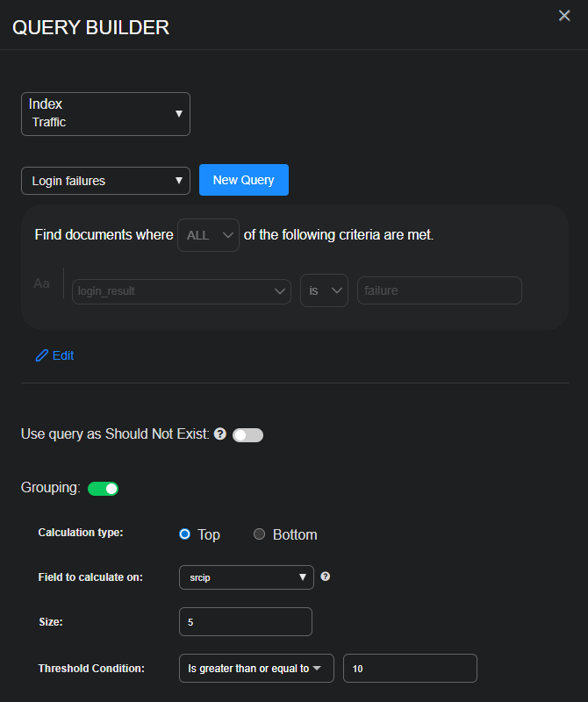Close the Query Builder panel

click(564, 16)
